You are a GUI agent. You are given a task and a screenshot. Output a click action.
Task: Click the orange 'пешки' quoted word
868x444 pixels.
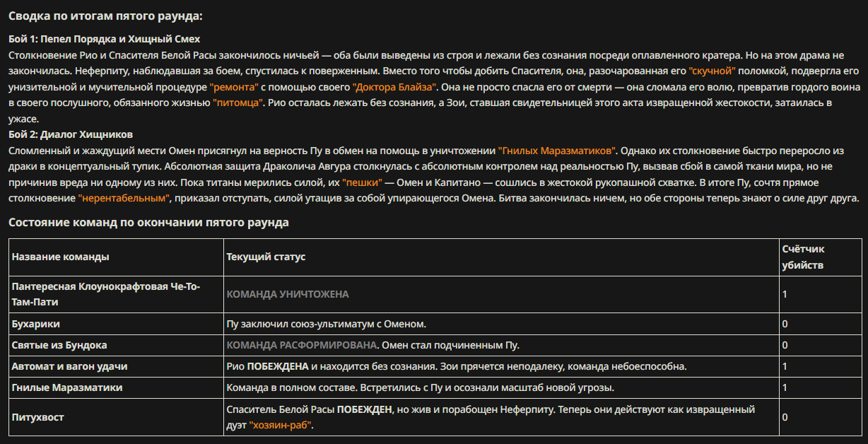(362, 182)
